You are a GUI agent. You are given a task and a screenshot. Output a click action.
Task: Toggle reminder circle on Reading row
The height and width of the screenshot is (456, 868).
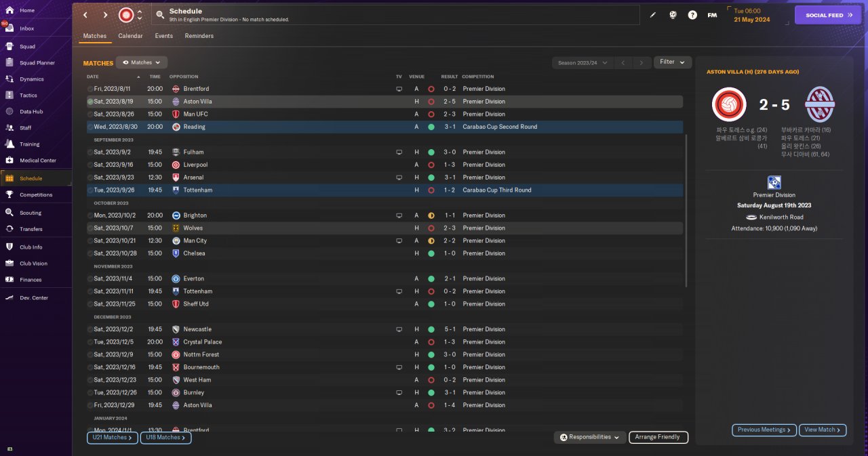90,127
